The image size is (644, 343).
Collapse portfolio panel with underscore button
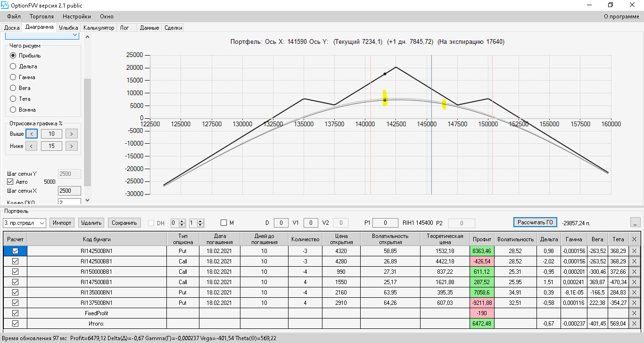(x=635, y=222)
